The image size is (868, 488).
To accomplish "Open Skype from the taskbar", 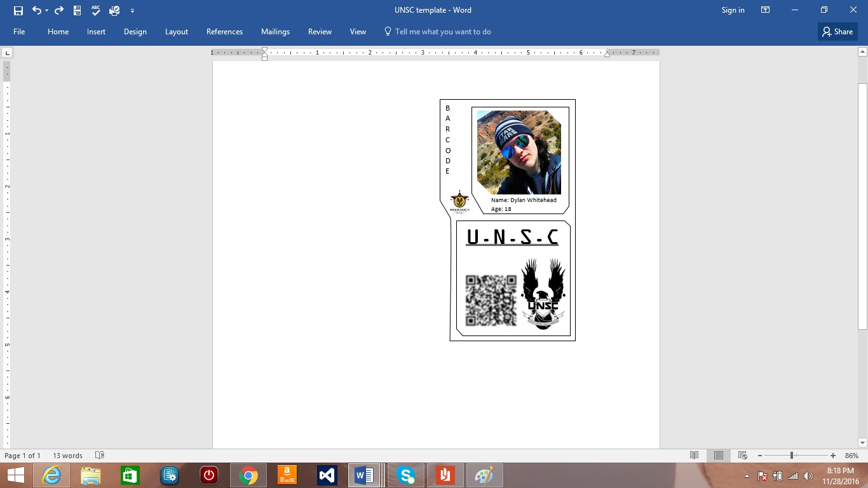I will pyautogui.click(x=406, y=475).
